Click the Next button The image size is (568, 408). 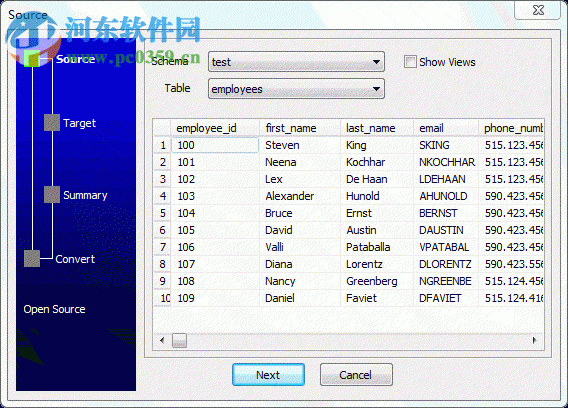(x=268, y=375)
